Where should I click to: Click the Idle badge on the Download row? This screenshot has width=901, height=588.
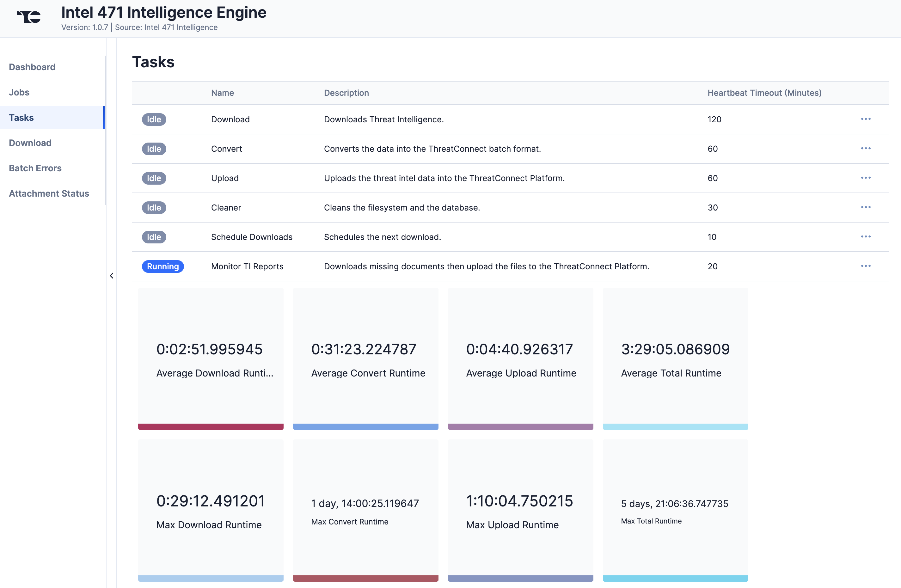coord(154,119)
